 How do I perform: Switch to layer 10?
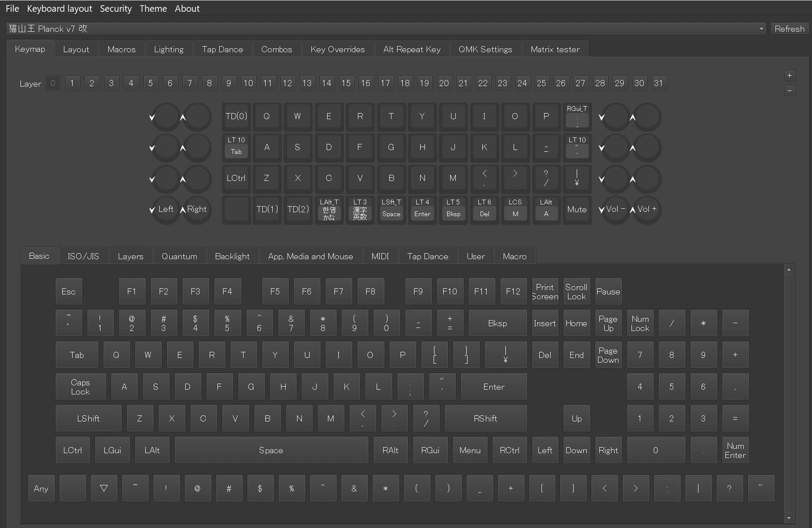tap(248, 83)
